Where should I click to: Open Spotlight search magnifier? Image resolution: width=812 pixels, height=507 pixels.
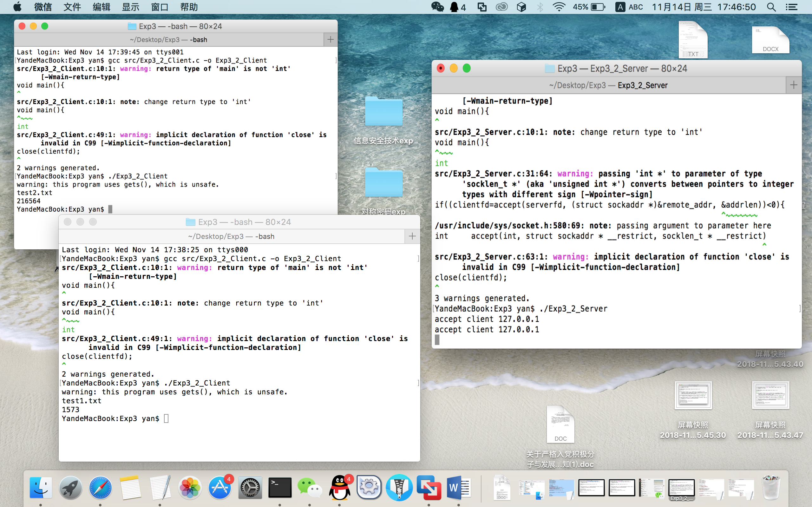point(771,7)
